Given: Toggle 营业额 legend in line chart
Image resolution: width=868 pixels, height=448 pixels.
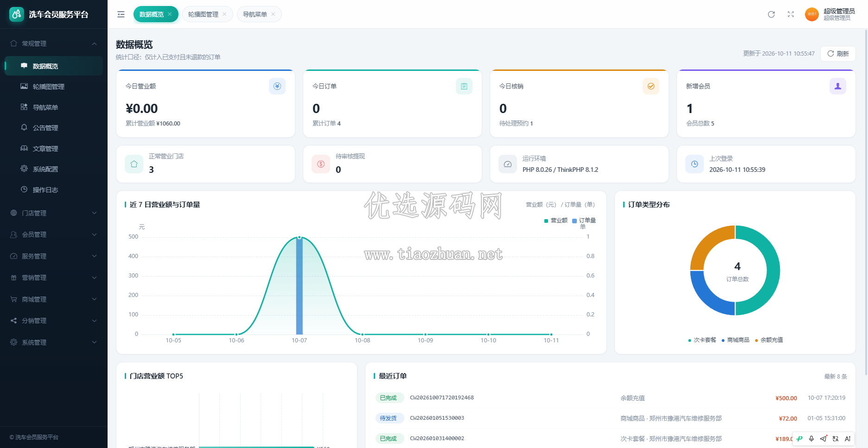Looking at the screenshot, I should (556, 221).
